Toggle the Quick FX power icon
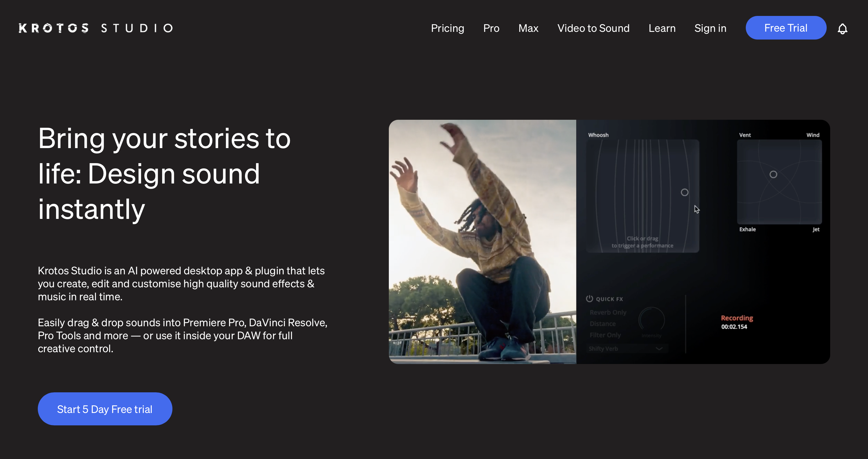Screen dimensions: 868x459 click(589, 298)
